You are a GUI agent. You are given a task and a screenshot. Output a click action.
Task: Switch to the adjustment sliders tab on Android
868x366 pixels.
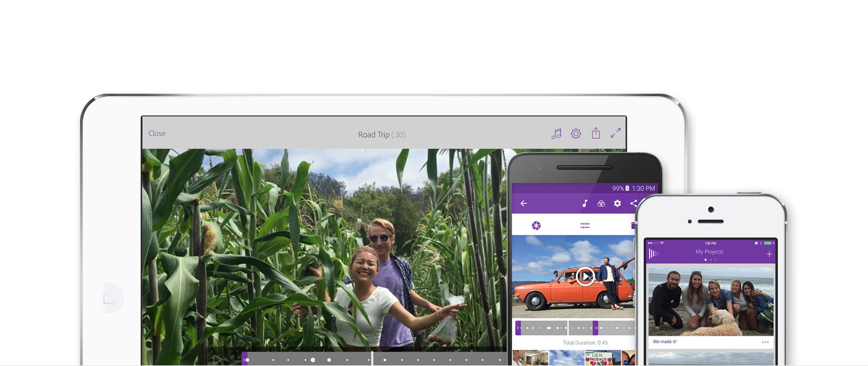(585, 226)
